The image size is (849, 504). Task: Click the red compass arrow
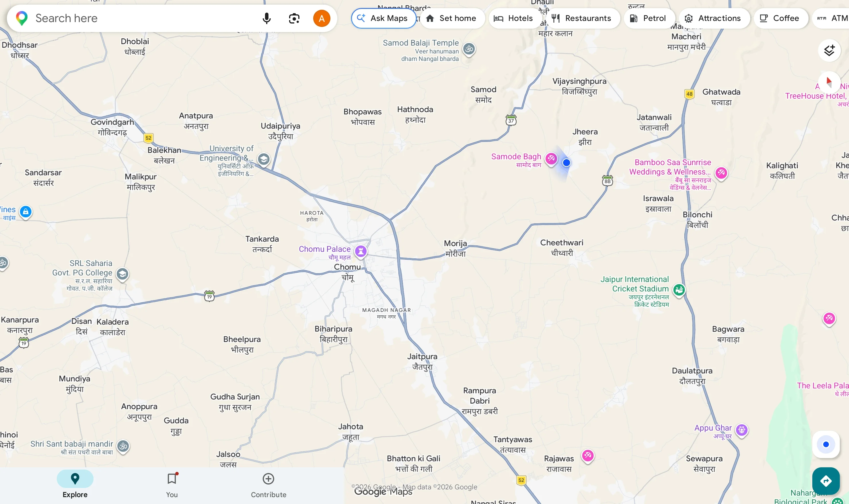coord(829,82)
